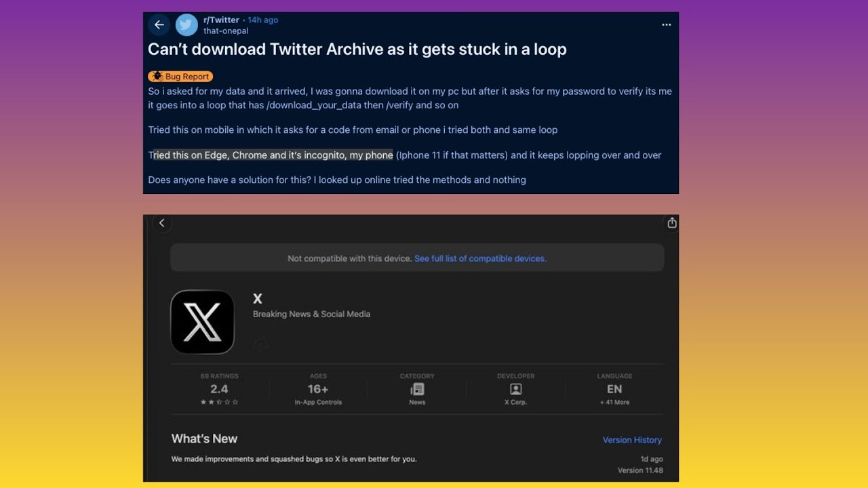
Task: Open the that-onepal user profile
Action: 226,31
